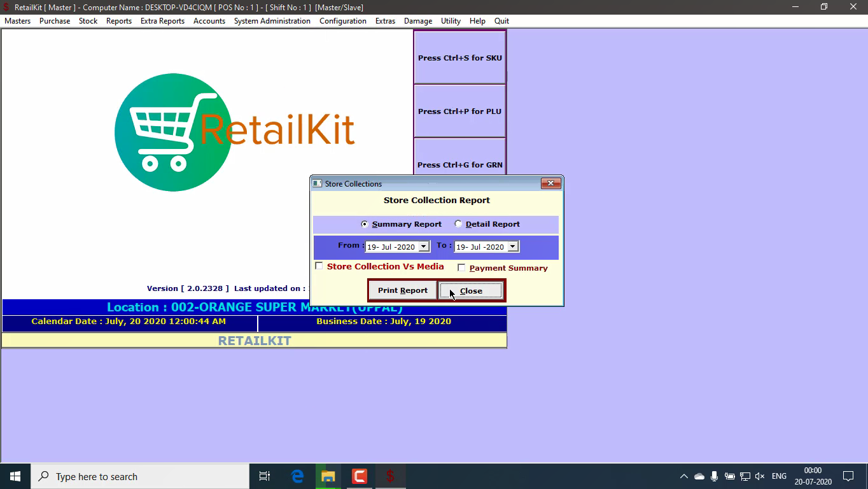The width and height of the screenshot is (868, 489).
Task: Click the Location 002-ORANGE SUPER MARKET text
Action: pyautogui.click(x=255, y=308)
